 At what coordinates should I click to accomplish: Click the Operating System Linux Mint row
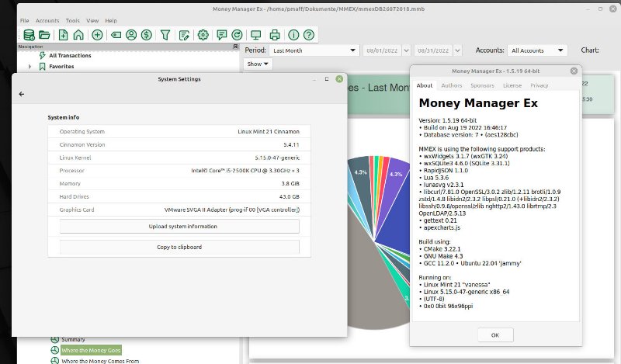point(179,131)
